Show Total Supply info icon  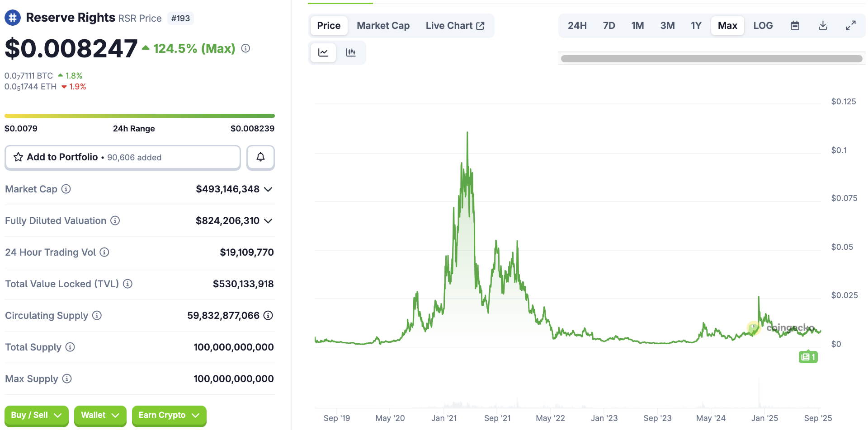tap(70, 347)
